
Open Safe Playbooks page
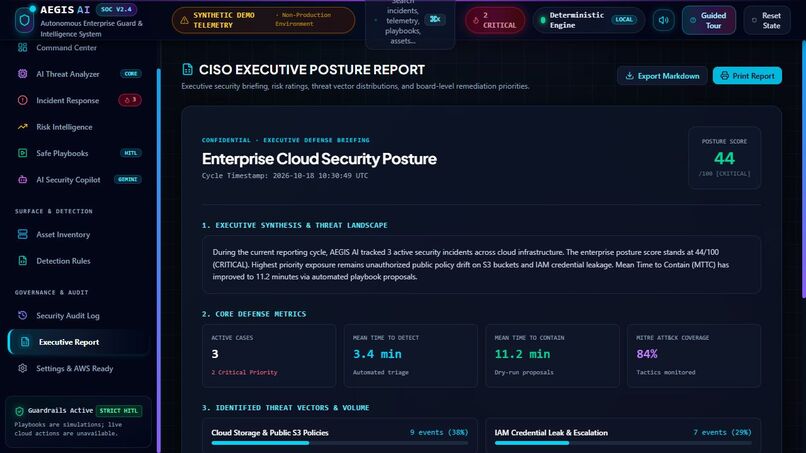click(78, 153)
